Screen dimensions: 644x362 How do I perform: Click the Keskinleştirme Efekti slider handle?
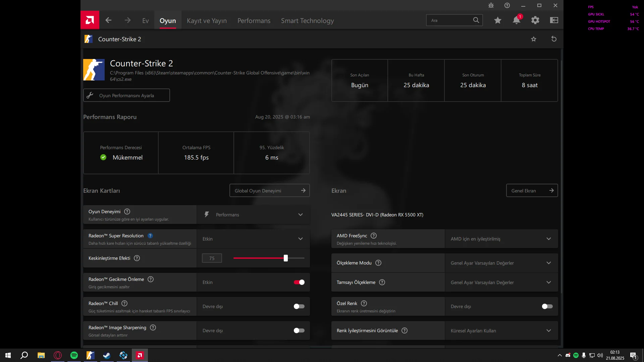pyautogui.click(x=285, y=258)
